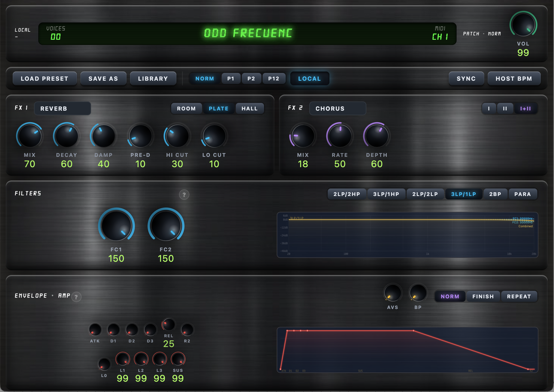Click the chorus DEPTH knob
This screenshot has height=392, width=554.
click(377, 136)
